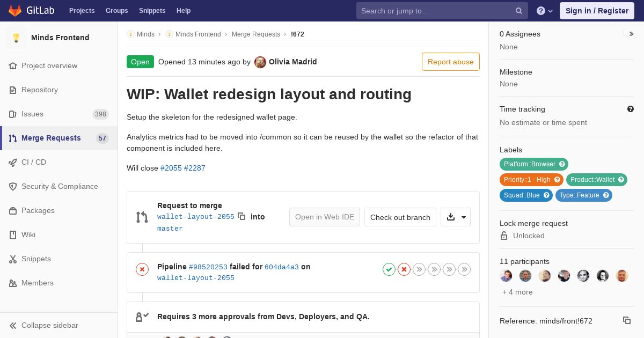644x338 pixels.
Task: Click the first participant avatar
Action: click(x=506, y=276)
